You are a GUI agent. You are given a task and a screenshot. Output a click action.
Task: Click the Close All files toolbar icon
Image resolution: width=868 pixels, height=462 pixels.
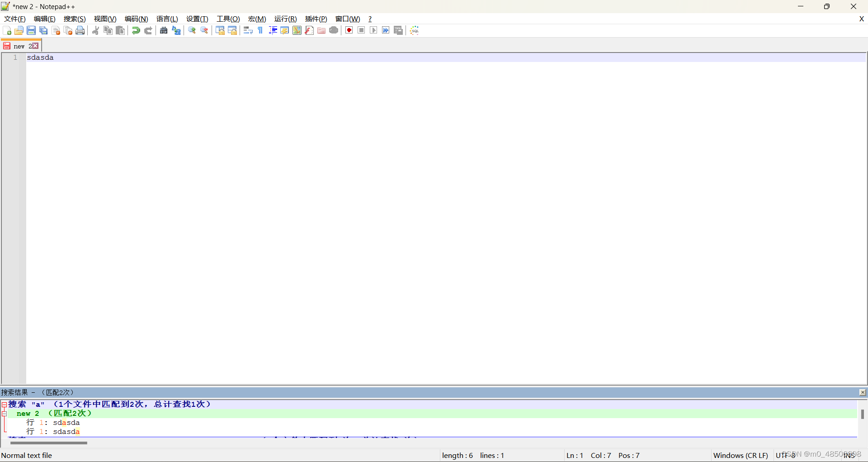[68, 30]
